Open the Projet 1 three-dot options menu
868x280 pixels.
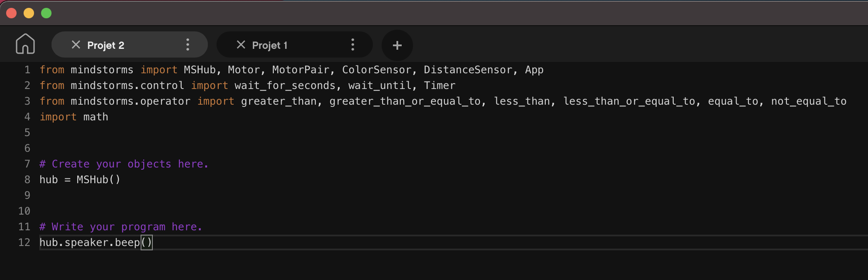click(352, 44)
